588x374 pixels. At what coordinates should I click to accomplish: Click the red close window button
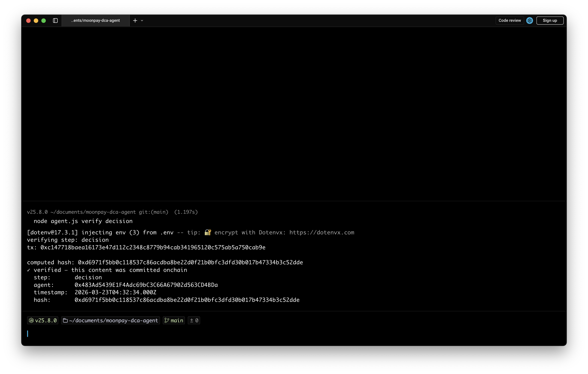28,20
